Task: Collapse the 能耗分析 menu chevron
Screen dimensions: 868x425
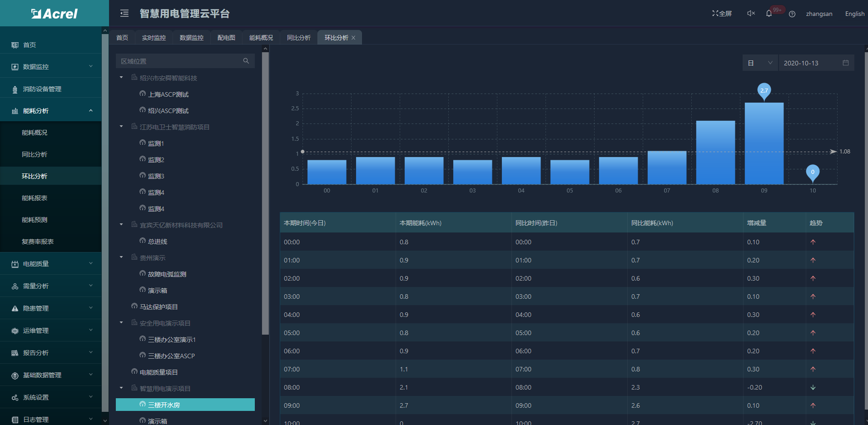Action: click(x=91, y=110)
